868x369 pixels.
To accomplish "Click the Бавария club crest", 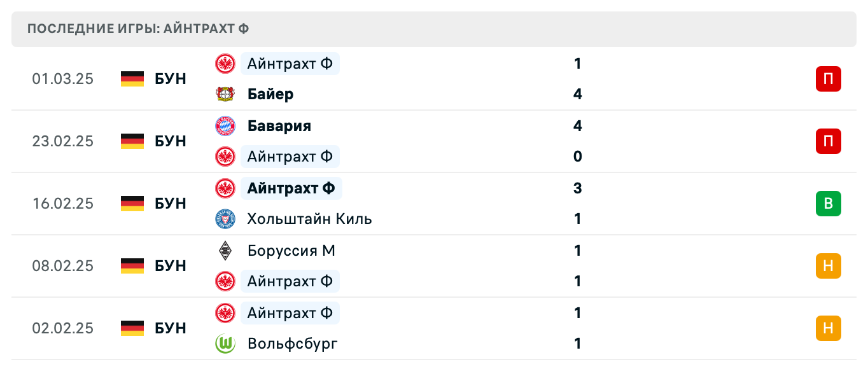I will tap(225, 126).
